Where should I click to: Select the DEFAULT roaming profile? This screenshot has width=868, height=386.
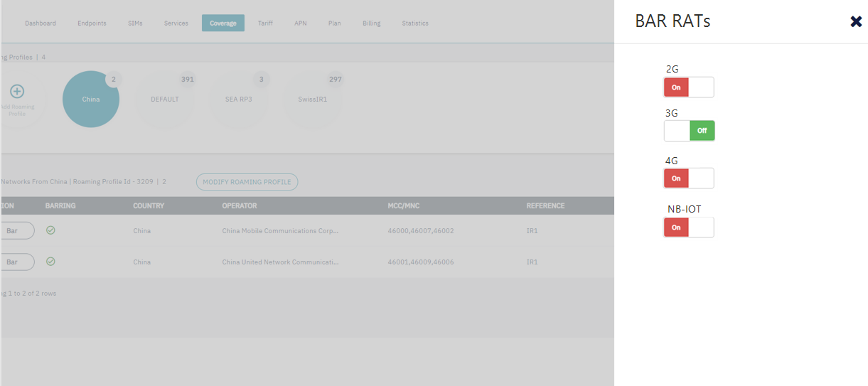(x=165, y=100)
